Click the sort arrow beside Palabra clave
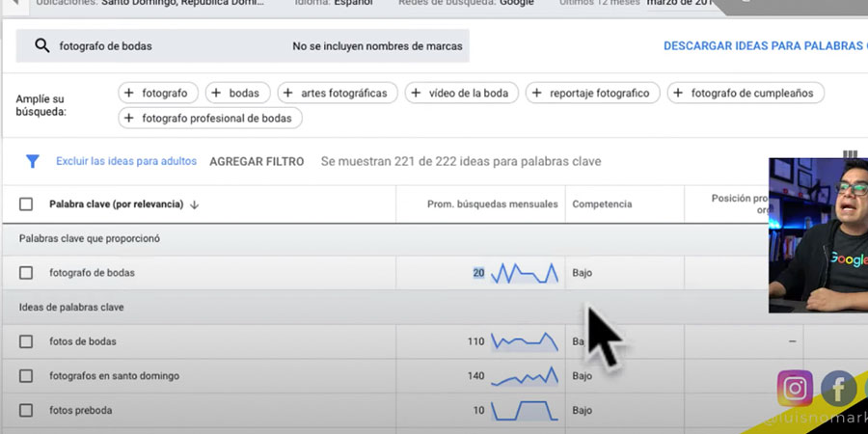Image resolution: width=868 pixels, height=434 pixels. 194,204
